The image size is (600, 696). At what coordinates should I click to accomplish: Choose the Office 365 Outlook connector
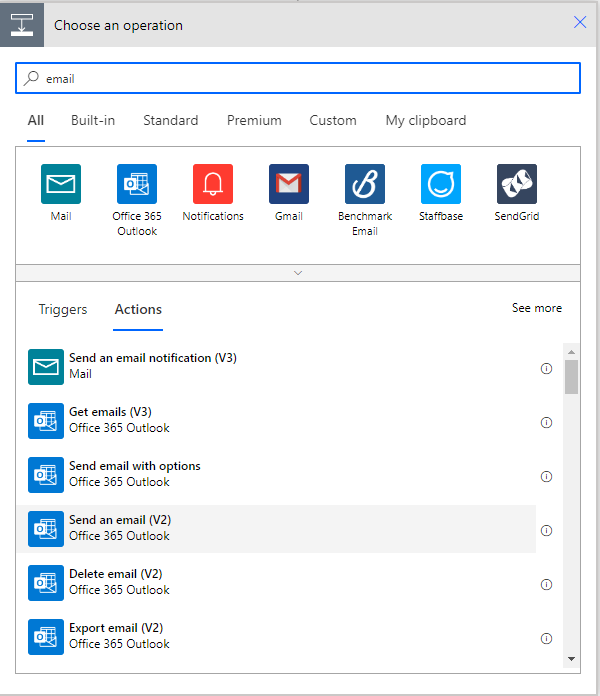click(x=137, y=184)
